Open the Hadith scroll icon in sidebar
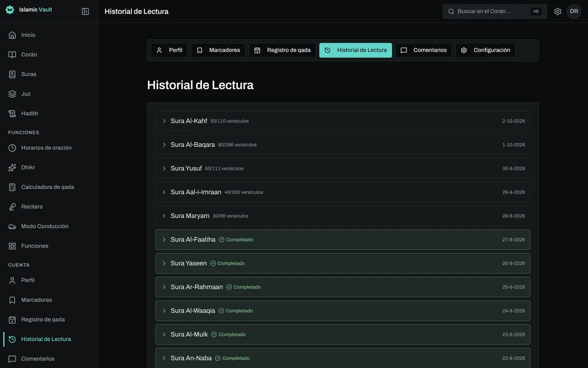 pyautogui.click(x=12, y=113)
